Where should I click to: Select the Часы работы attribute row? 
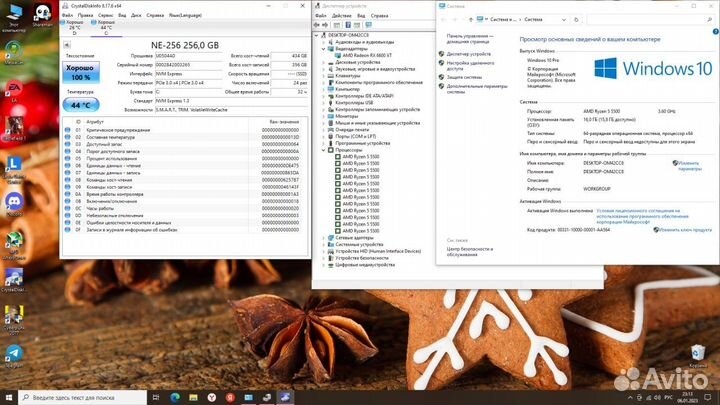tap(185, 208)
